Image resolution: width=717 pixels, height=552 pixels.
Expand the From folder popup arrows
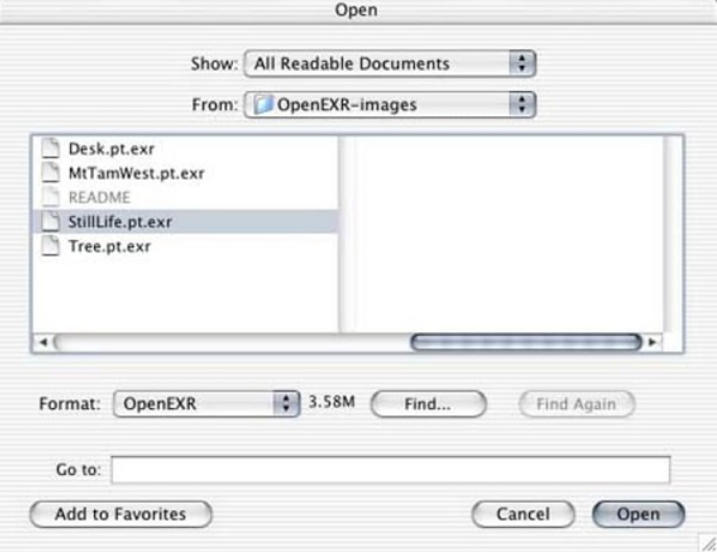pyautogui.click(x=522, y=104)
